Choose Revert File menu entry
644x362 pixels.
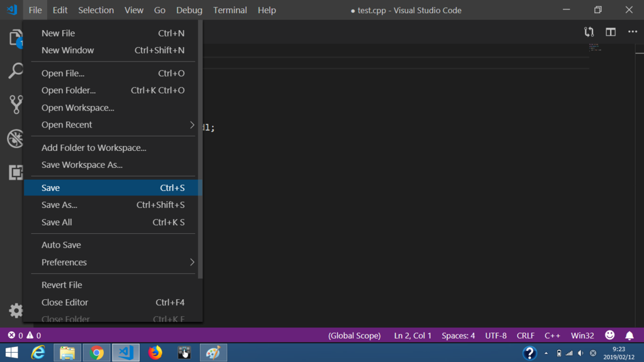(x=113, y=285)
